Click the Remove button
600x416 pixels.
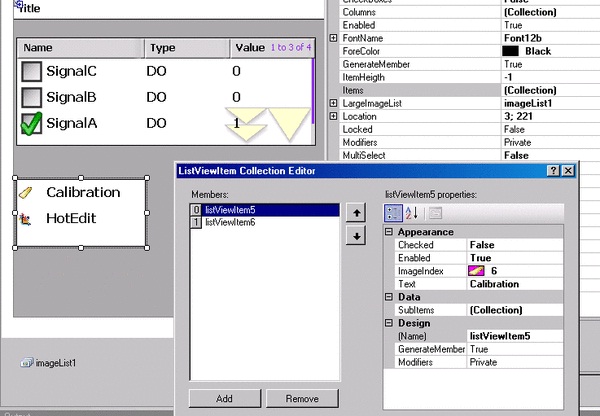(301, 398)
